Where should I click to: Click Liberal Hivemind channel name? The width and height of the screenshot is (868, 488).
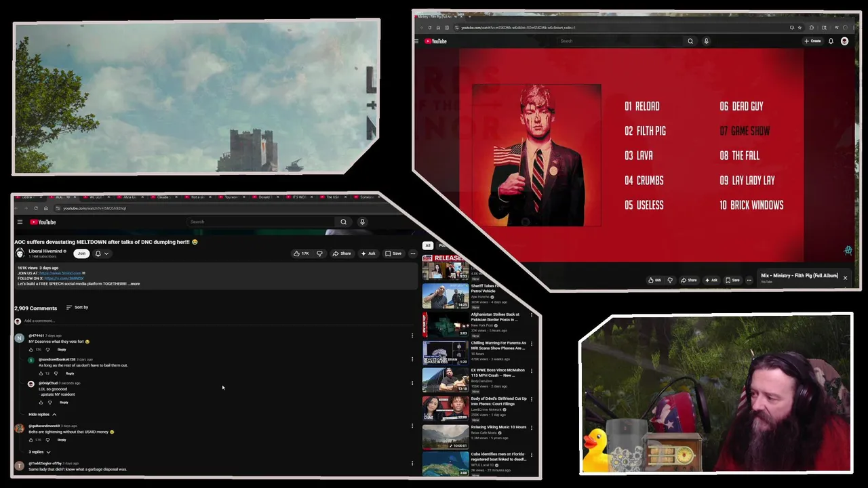click(x=45, y=251)
